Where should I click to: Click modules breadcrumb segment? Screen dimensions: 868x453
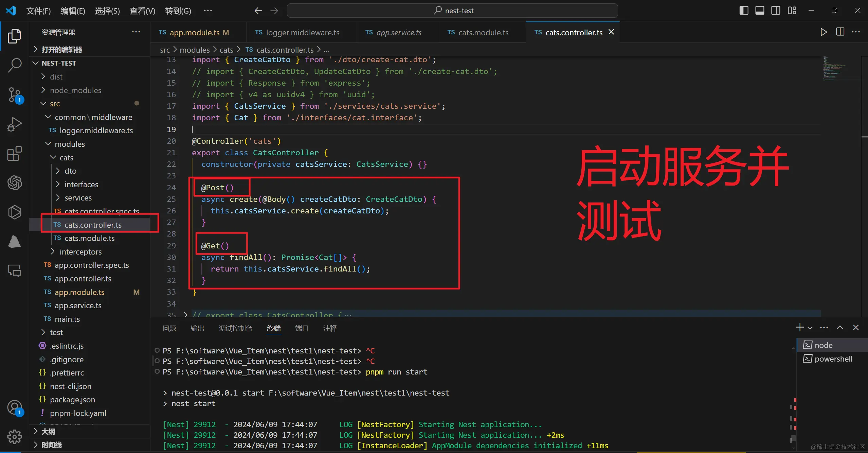click(195, 50)
